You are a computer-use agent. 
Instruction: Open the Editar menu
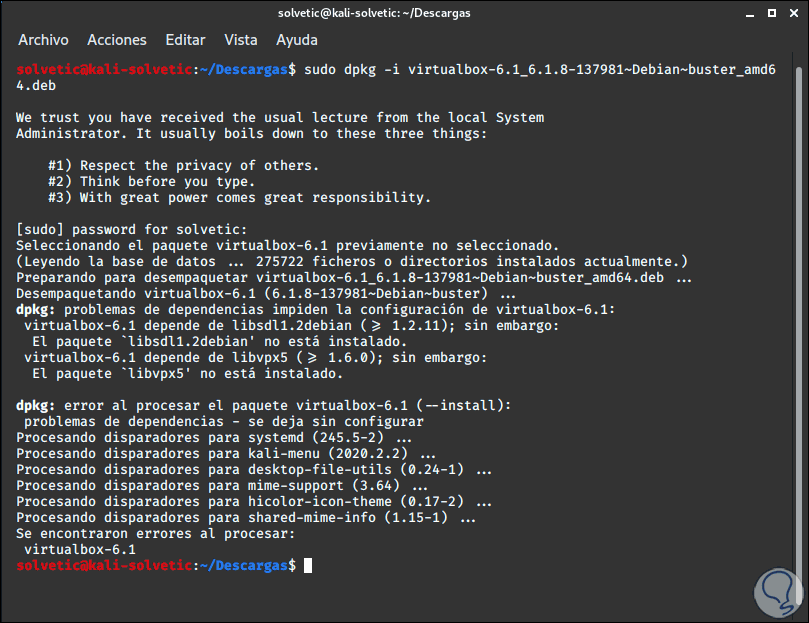click(x=185, y=40)
